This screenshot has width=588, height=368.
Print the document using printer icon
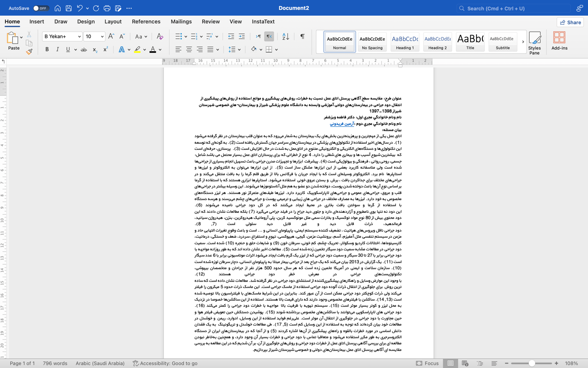click(x=107, y=8)
